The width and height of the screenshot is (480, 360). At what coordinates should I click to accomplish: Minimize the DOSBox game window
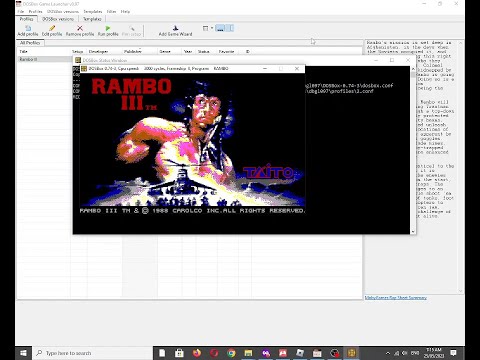(x=265, y=69)
